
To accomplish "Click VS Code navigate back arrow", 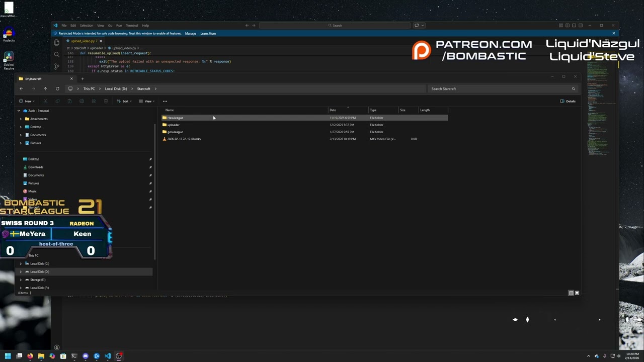I will click(x=247, y=25).
